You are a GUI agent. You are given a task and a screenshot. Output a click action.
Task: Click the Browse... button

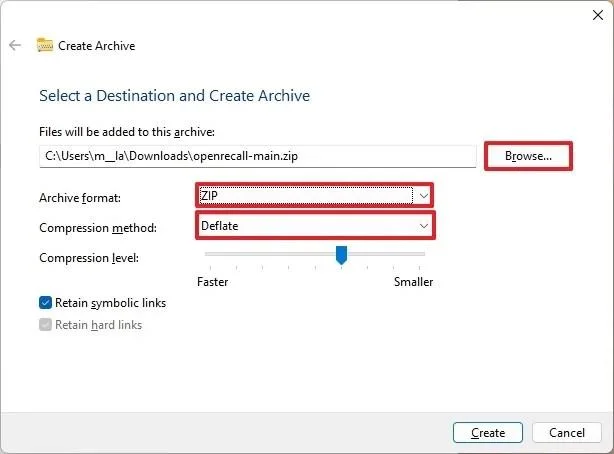pos(528,156)
